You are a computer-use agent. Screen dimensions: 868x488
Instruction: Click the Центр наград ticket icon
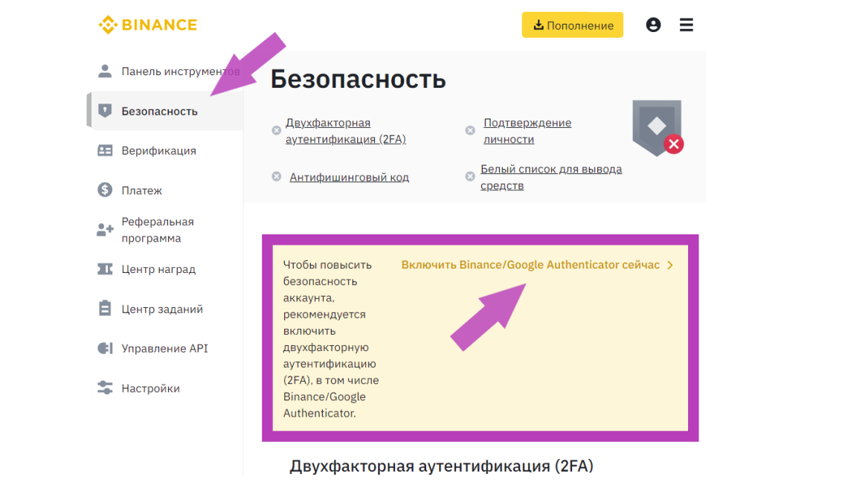coord(105,269)
